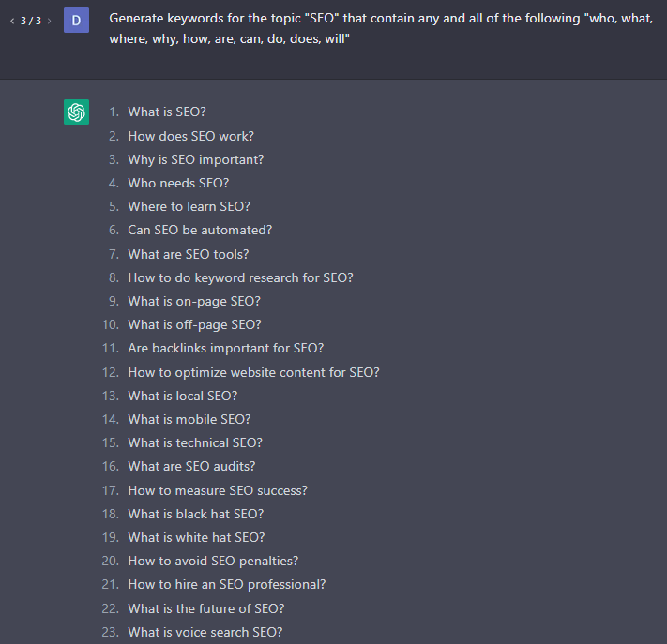Select "How to optimize website content for SEO?"
Viewport: 667px width, 644px height.
coord(254,372)
